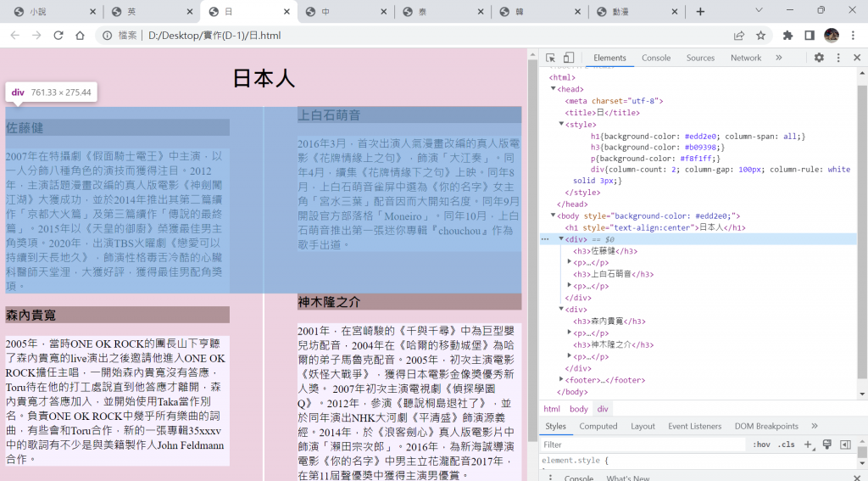
Task: Expand the p node below 森內貴寬 h3
Action: 569,333
